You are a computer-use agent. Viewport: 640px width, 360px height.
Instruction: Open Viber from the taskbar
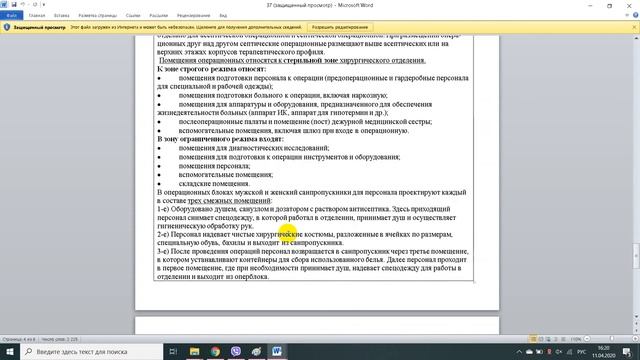pyautogui.click(x=236, y=351)
